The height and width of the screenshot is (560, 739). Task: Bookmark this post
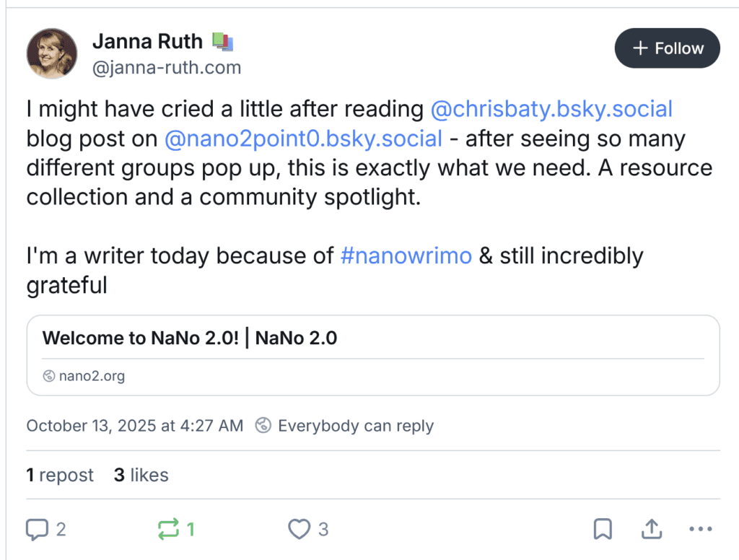(603, 529)
